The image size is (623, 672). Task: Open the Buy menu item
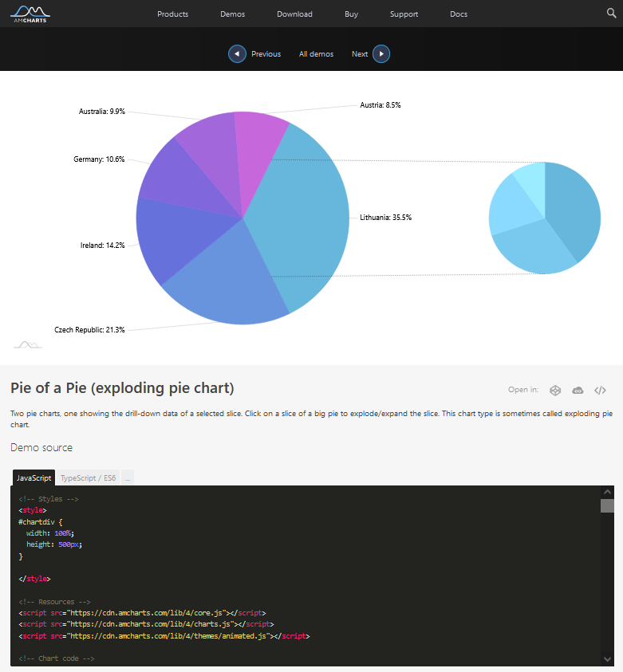click(x=351, y=14)
